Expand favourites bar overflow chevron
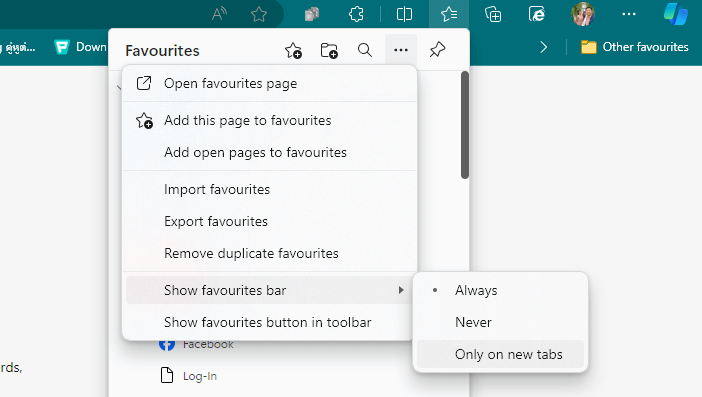Screen dimensions: 702x397 [x=544, y=47]
